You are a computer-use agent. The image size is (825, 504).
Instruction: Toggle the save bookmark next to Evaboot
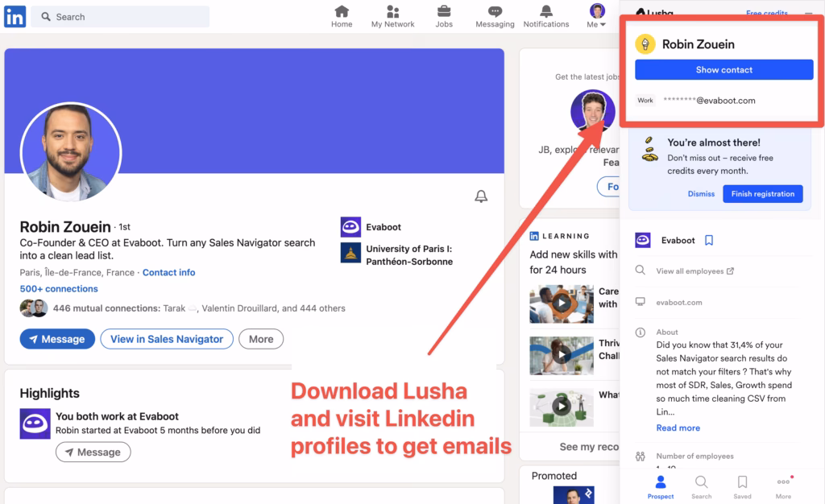click(709, 240)
